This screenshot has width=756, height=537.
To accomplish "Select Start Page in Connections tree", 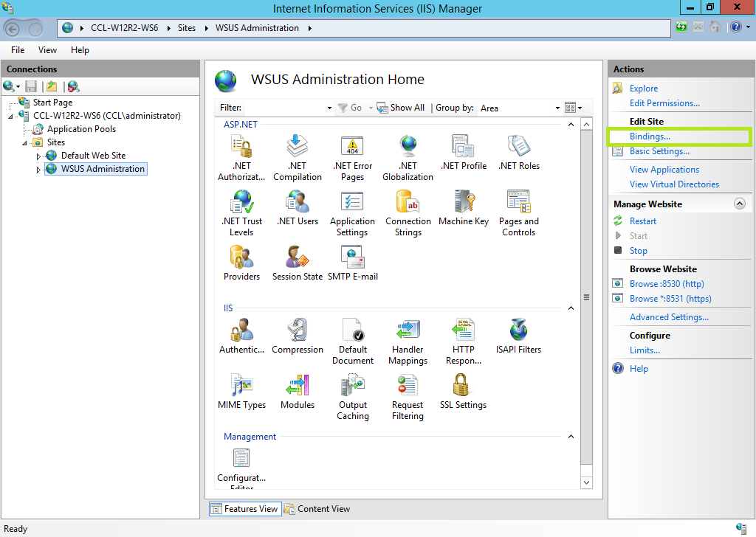I will pyautogui.click(x=52, y=102).
